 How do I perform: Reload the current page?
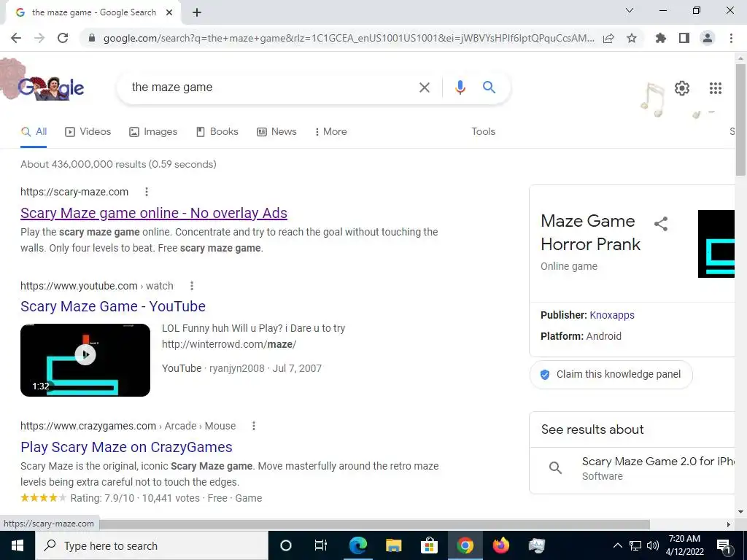63,38
